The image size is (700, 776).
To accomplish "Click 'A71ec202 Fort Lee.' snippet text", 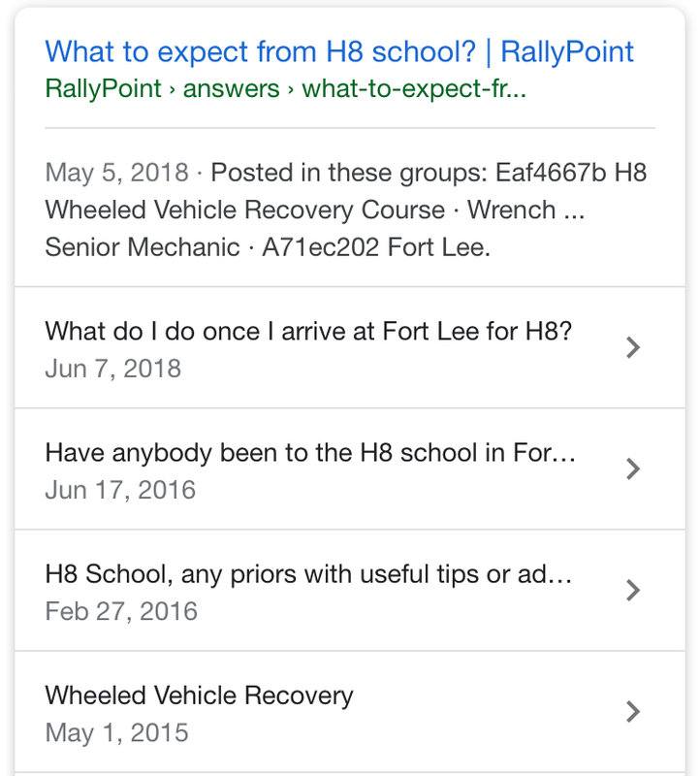I will pos(376,247).
